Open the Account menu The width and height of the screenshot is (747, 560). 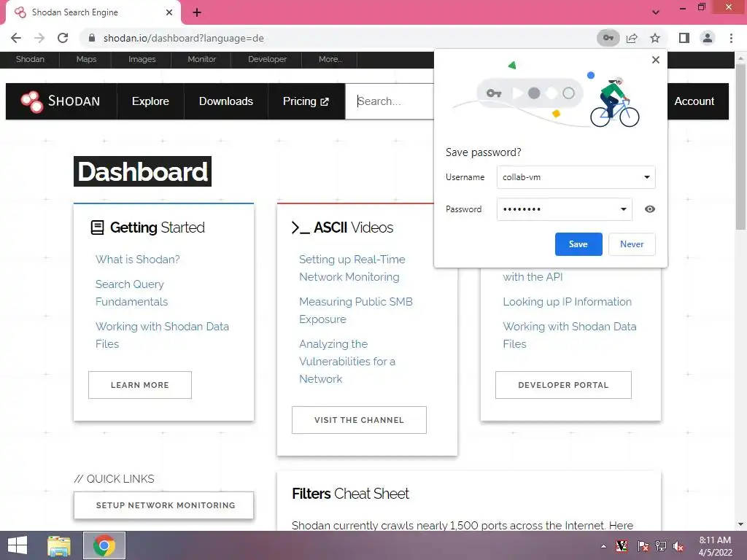coord(694,101)
